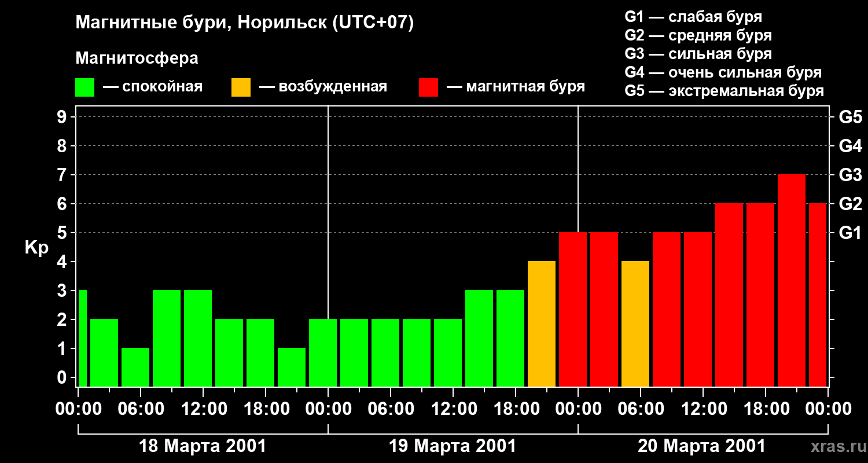
Task: Click the G1 label on the right axis
Action: pos(850,233)
